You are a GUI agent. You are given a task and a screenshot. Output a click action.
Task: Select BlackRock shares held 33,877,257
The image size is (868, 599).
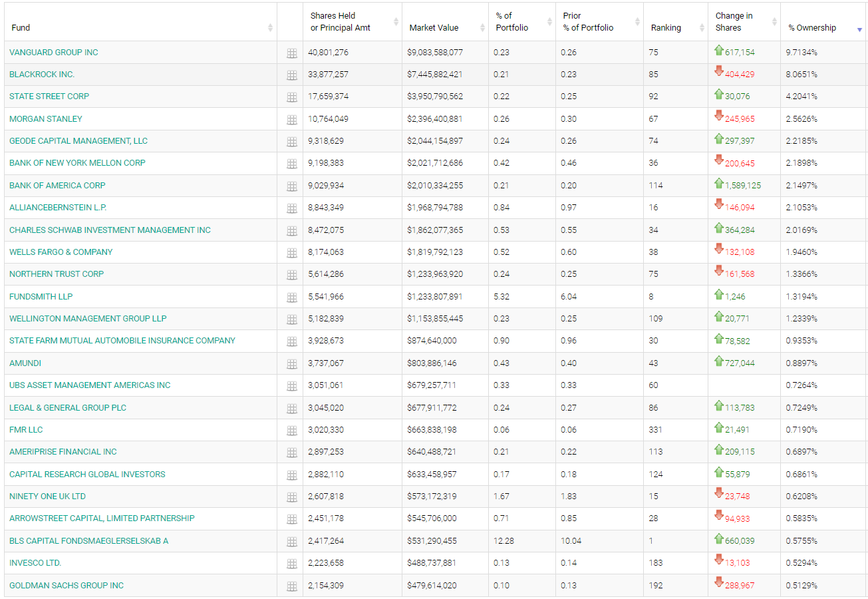pyautogui.click(x=329, y=75)
